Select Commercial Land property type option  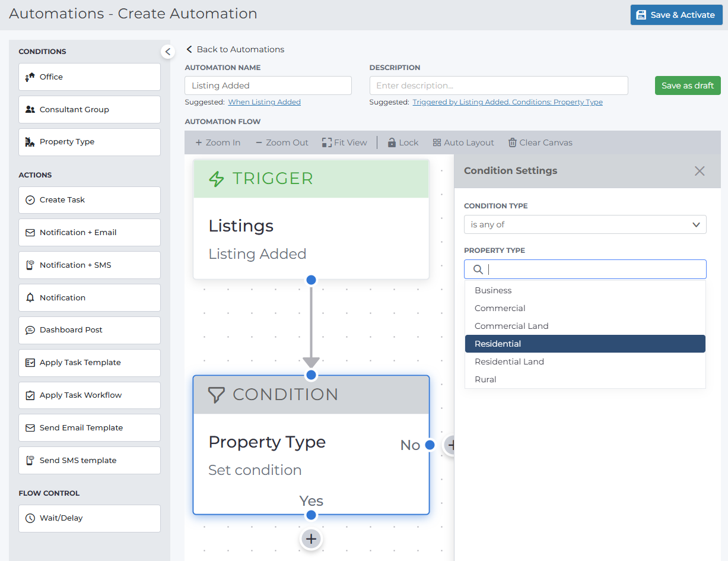585,326
